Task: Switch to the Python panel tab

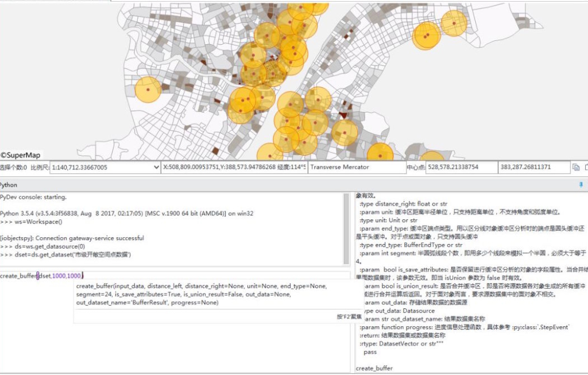Action: point(9,185)
